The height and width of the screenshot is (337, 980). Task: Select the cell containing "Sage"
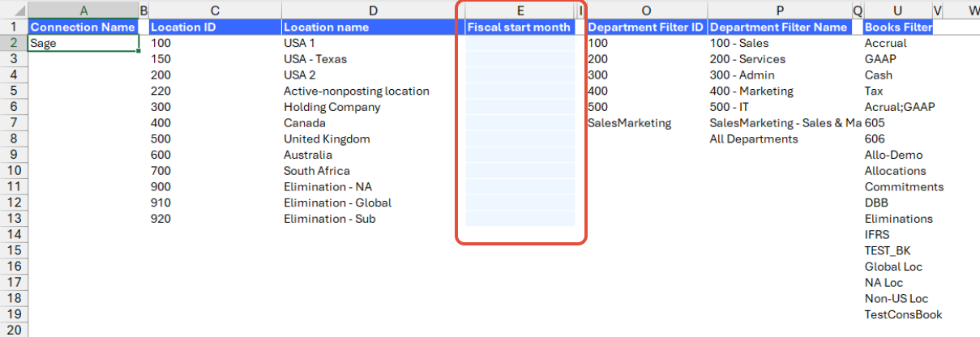[x=83, y=43]
